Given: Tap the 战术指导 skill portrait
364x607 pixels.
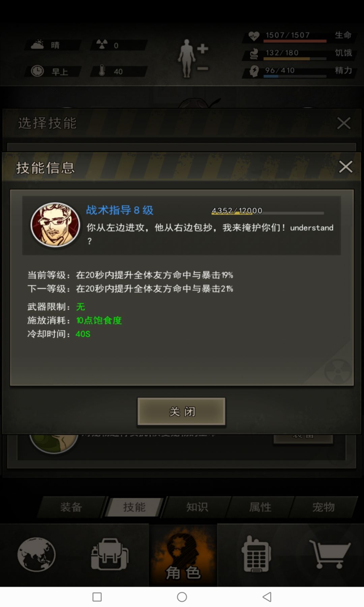Looking at the screenshot, I should 55,225.
